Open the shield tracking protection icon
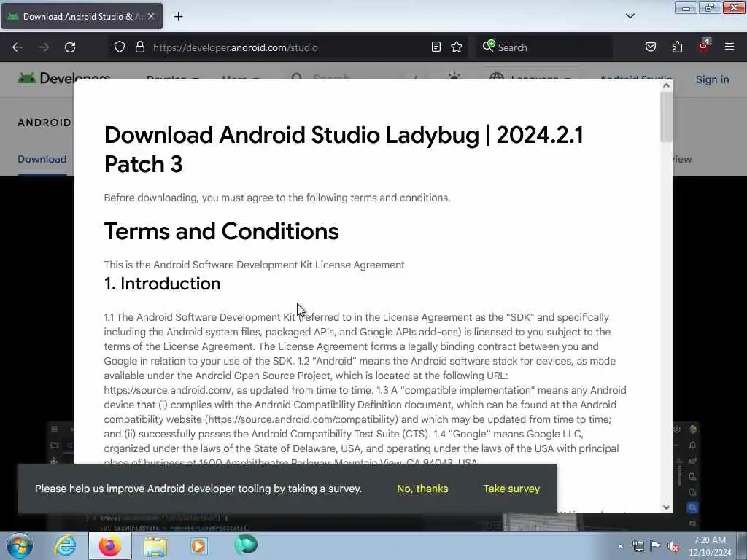 click(x=120, y=47)
